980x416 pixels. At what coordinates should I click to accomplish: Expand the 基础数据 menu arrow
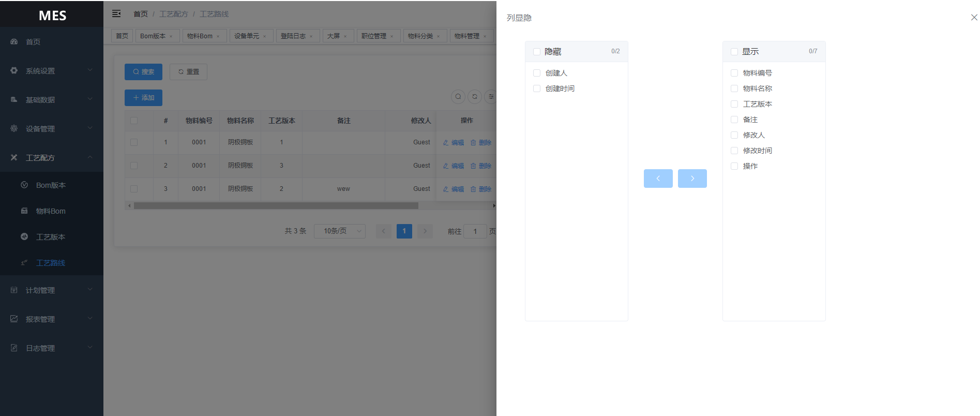point(90,99)
